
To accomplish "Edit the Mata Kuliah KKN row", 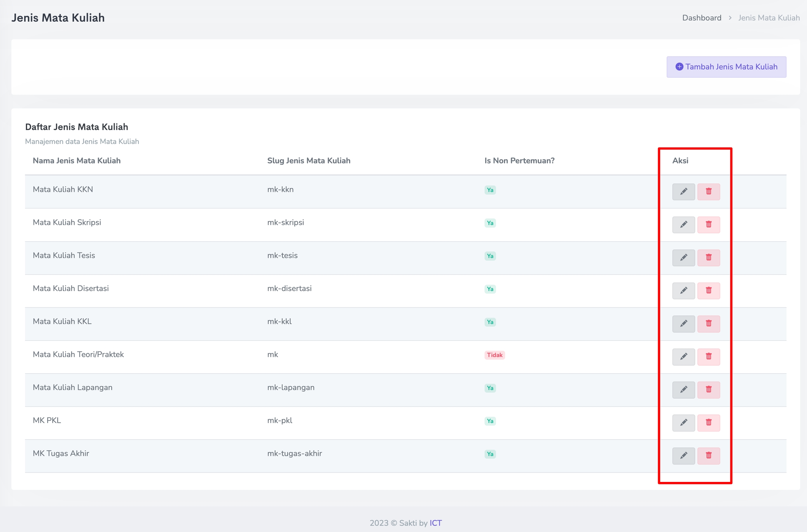I will tap(683, 192).
